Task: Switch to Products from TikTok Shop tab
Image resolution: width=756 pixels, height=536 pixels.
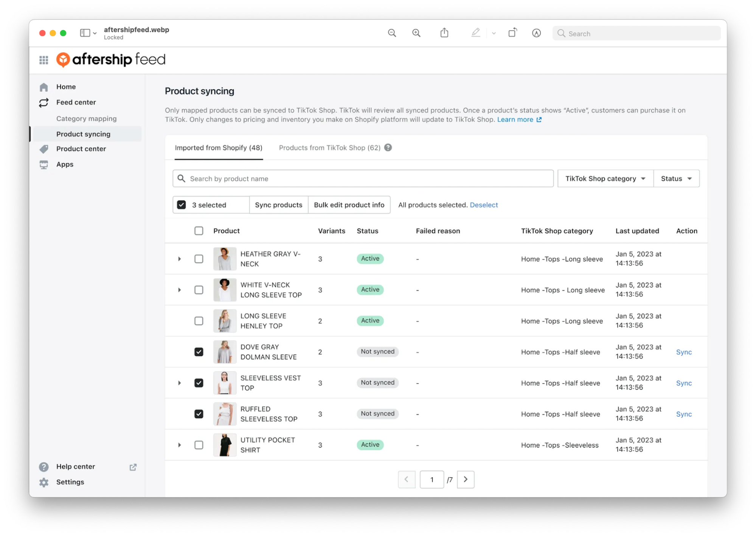Action: (329, 148)
